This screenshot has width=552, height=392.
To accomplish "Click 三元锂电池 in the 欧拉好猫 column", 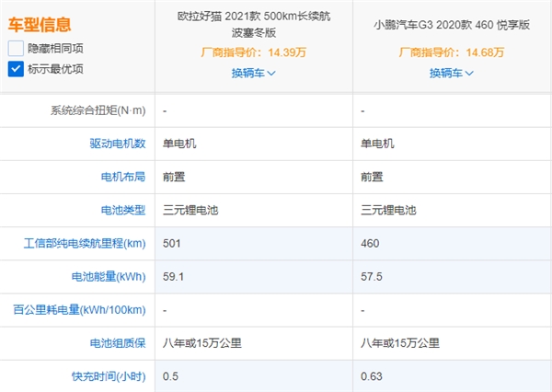I will coord(190,210).
